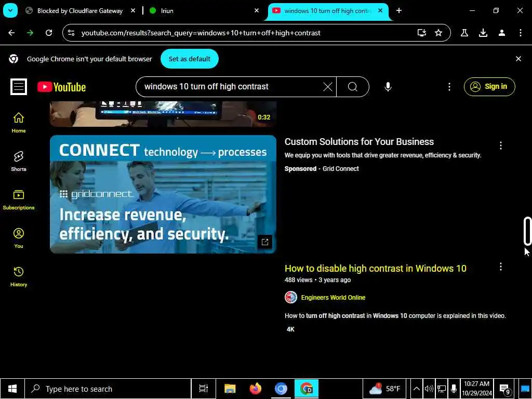
Task: Dismiss the default browser infobar
Action: 518,59
